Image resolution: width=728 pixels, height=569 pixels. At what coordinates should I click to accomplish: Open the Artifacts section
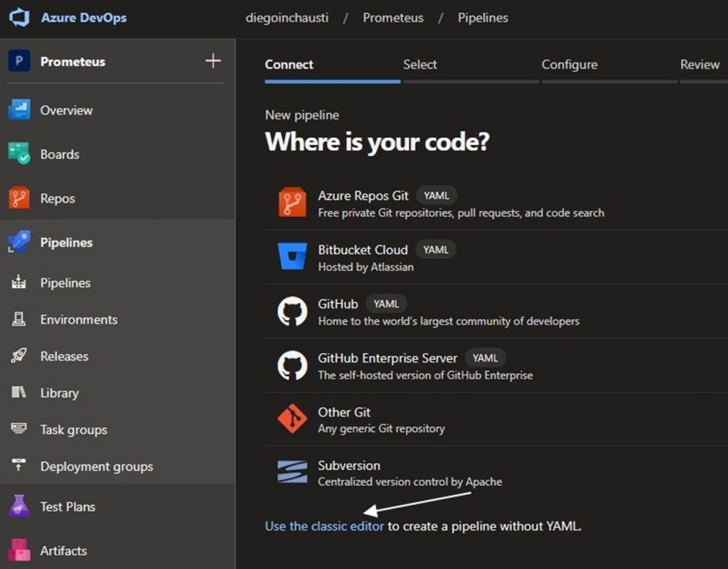coord(64,551)
